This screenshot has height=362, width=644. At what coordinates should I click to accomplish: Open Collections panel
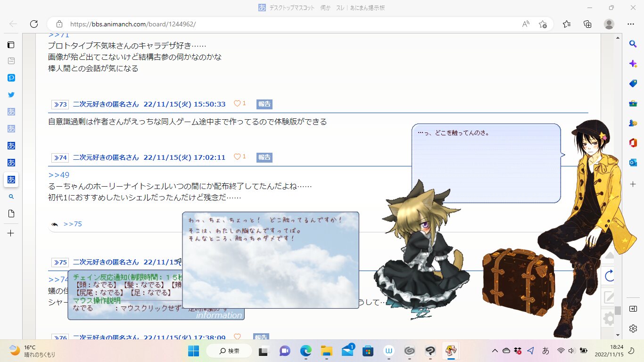point(587,24)
